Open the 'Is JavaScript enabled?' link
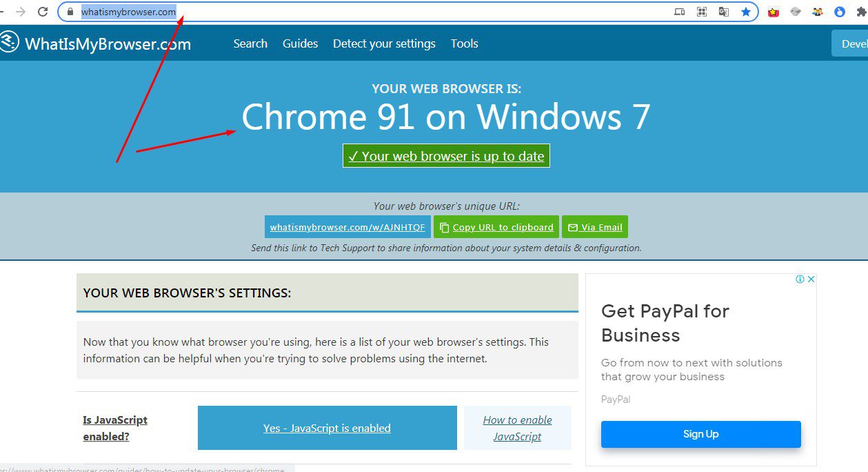 (x=115, y=428)
